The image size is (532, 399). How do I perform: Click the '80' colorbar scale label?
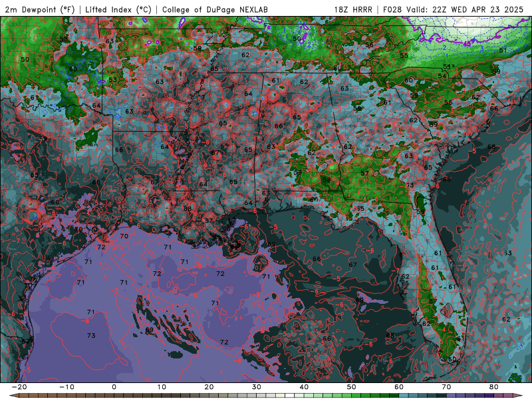(x=494, y=387)
